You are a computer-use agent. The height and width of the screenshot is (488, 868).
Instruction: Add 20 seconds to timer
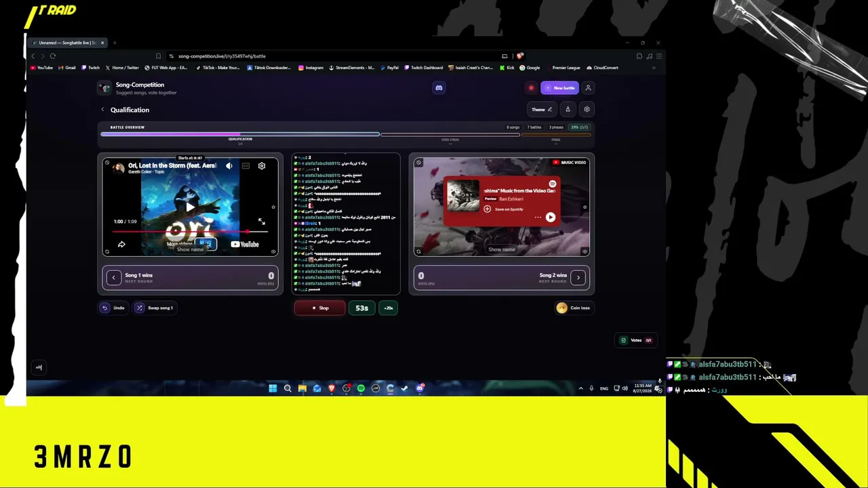tap(389, 308)
